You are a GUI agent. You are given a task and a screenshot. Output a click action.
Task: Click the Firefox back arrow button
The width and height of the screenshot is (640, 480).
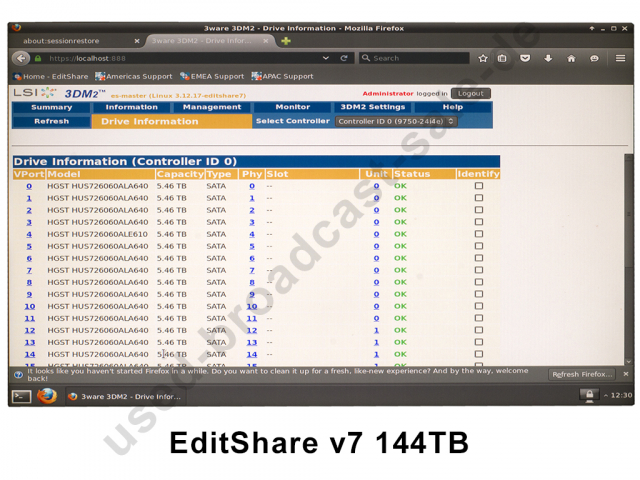[21, 59]
